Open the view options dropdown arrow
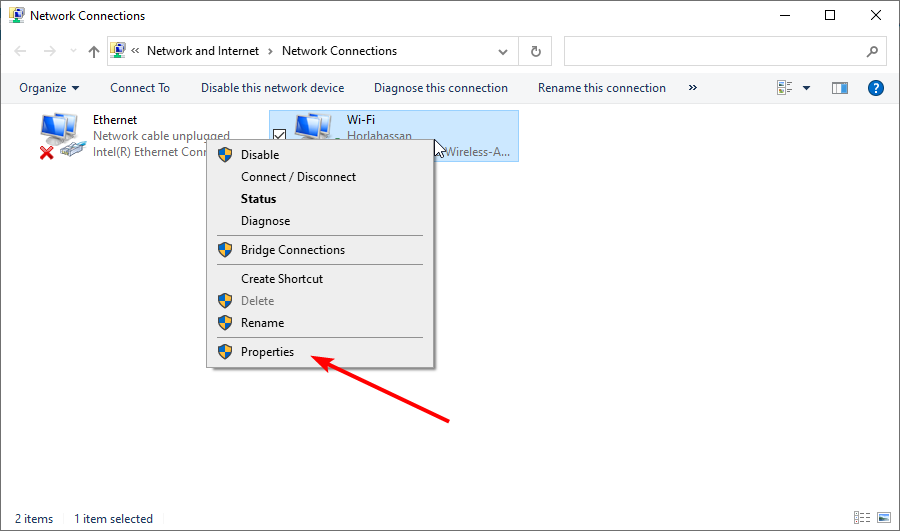900x531 pixels. pyautogui.click(x=806, y=88)
